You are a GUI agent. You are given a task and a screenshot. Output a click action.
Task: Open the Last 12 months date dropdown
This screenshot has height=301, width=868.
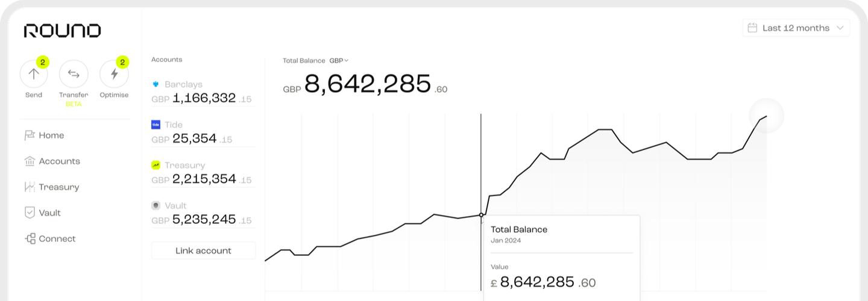(x=796, y=28)
